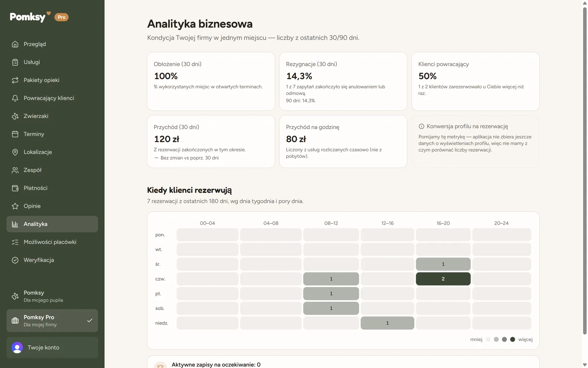The width and height of the screenshot is (588, 368).
Task: Click the 16–20 column header
Action: [443, 223]
